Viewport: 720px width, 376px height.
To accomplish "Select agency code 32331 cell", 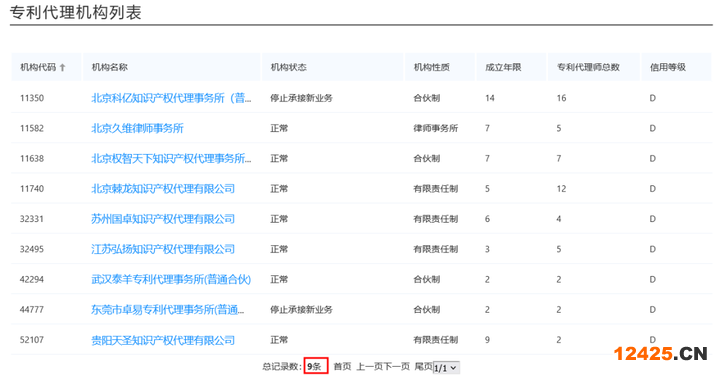I will click(x=32, y=219).
